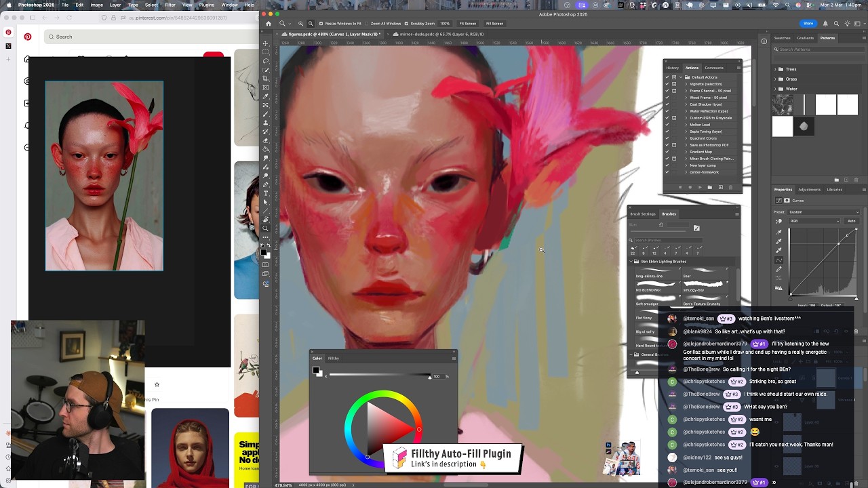Click the curve point edit icon
This screenshot has height=488, width=868.
coord(779,260)
